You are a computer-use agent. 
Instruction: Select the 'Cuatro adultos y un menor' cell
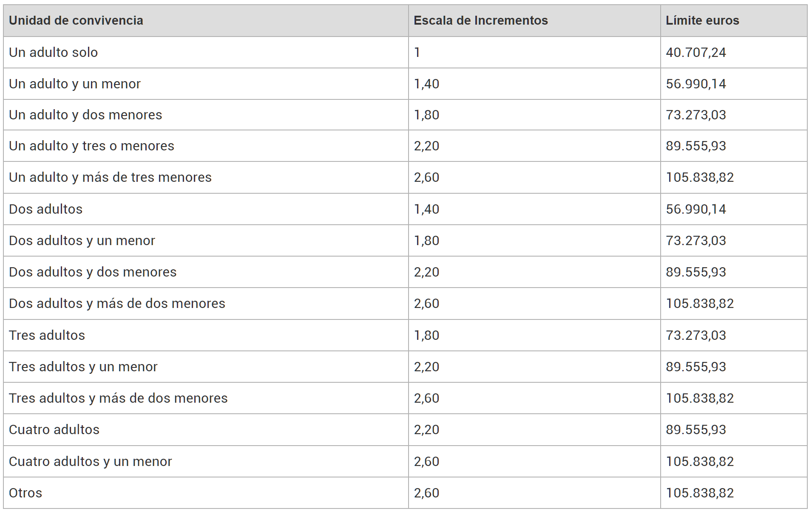pos(90,461)
